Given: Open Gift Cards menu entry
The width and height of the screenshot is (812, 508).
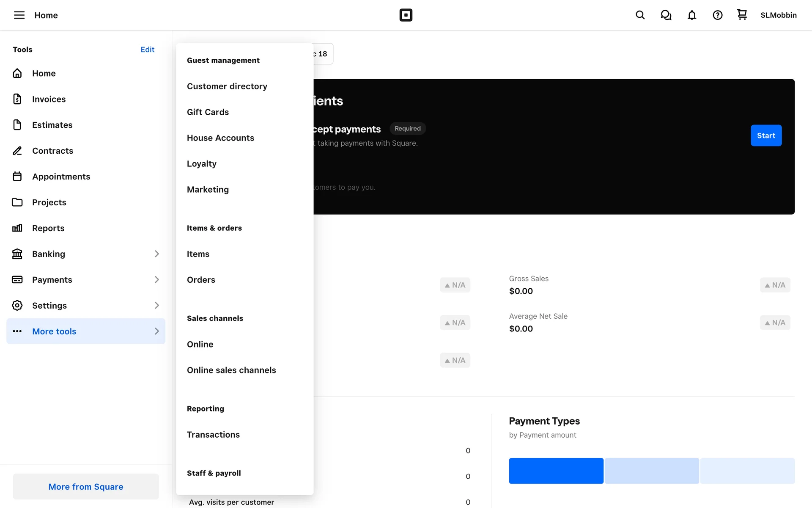Looking at the screenshot, I should pos(208,112).
